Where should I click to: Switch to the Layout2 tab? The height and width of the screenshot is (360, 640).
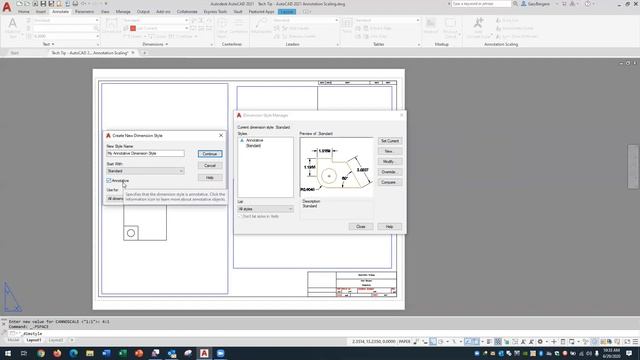click(x=56, y=340)
